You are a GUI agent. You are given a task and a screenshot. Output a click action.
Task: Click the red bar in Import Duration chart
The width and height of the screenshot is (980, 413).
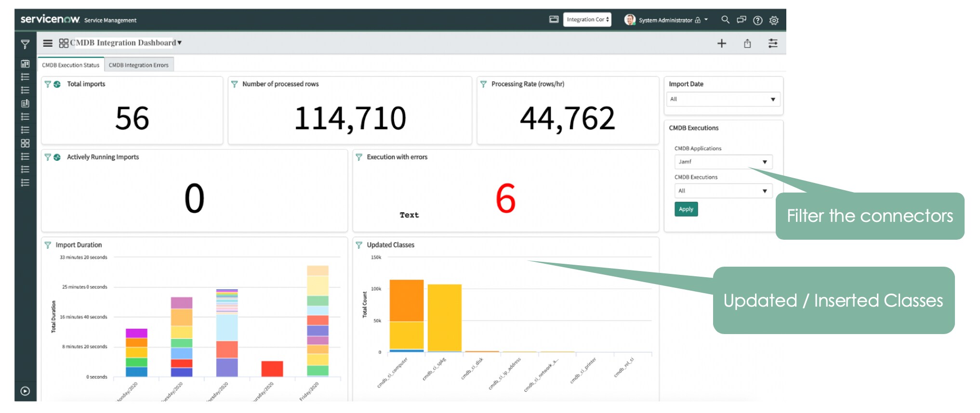(x=272, y=369)
